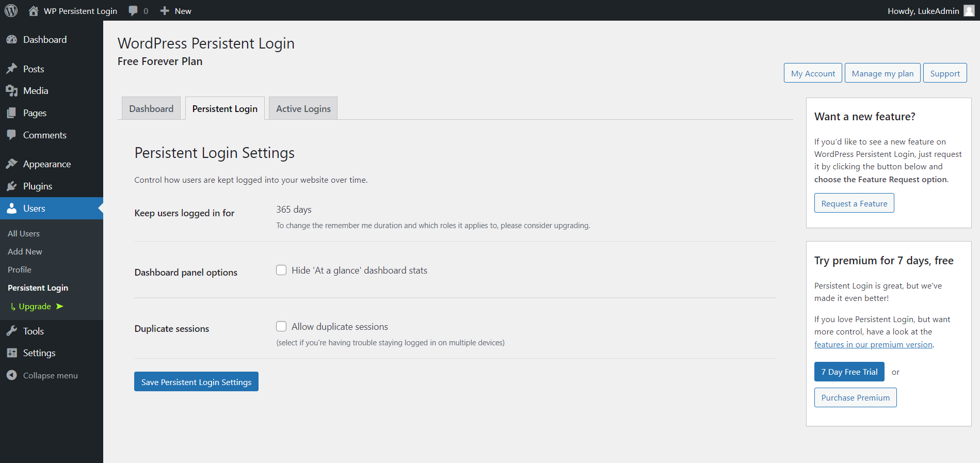Save Persistent Login Settings

[196, 381]
